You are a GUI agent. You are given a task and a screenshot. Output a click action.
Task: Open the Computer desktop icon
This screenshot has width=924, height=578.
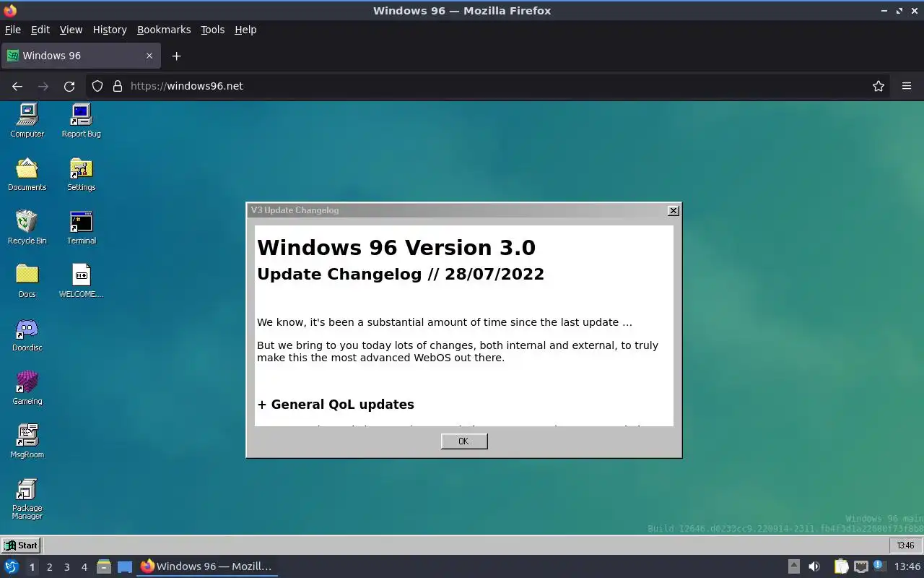click(27, 121)
